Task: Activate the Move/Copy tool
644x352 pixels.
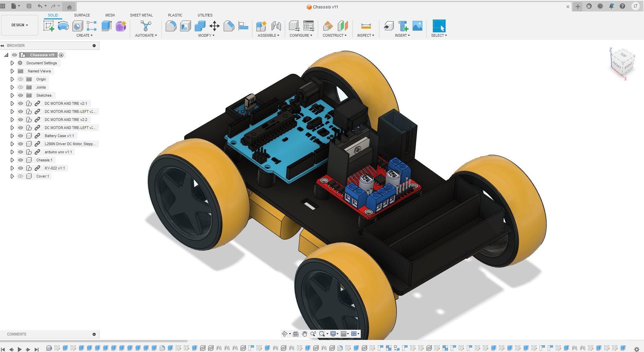Action: (x=214, y=26)
